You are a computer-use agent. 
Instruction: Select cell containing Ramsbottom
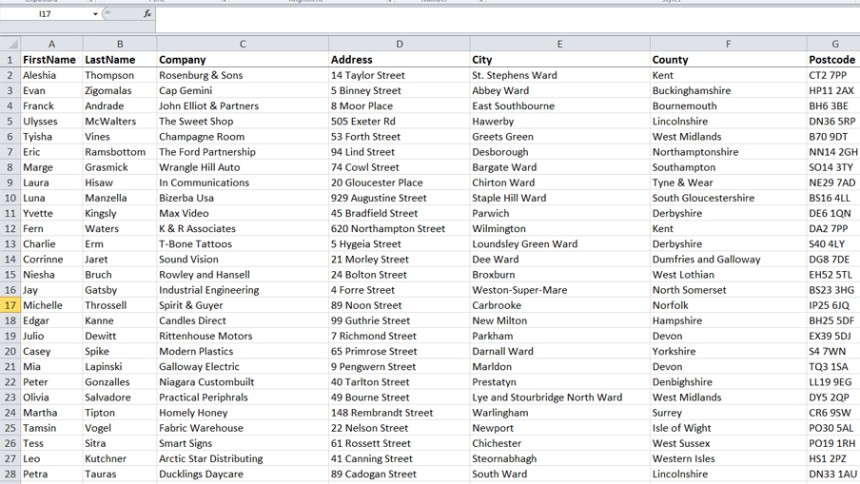120,152
